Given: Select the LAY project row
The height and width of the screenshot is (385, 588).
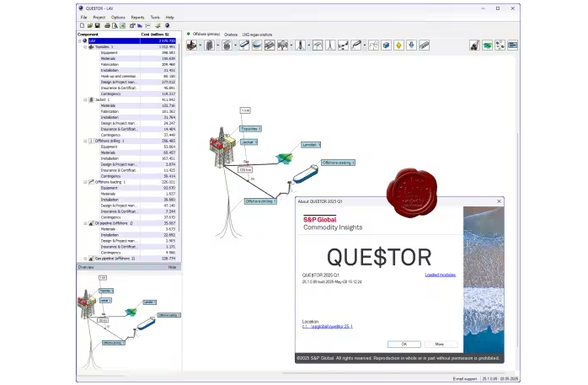Looking at the screenshot, I should click(132, 41).
